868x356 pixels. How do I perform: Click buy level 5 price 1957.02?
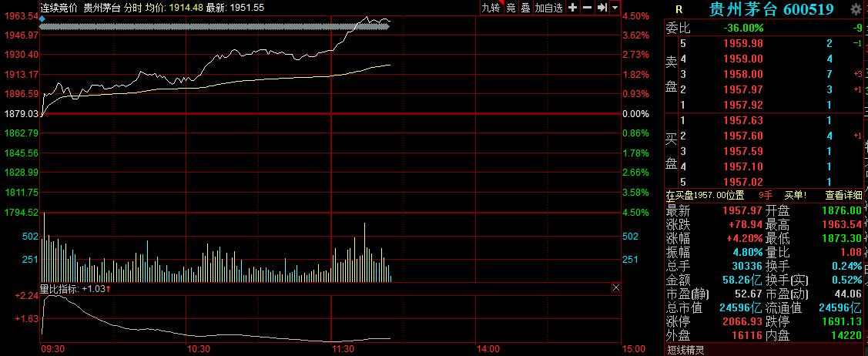743,182
